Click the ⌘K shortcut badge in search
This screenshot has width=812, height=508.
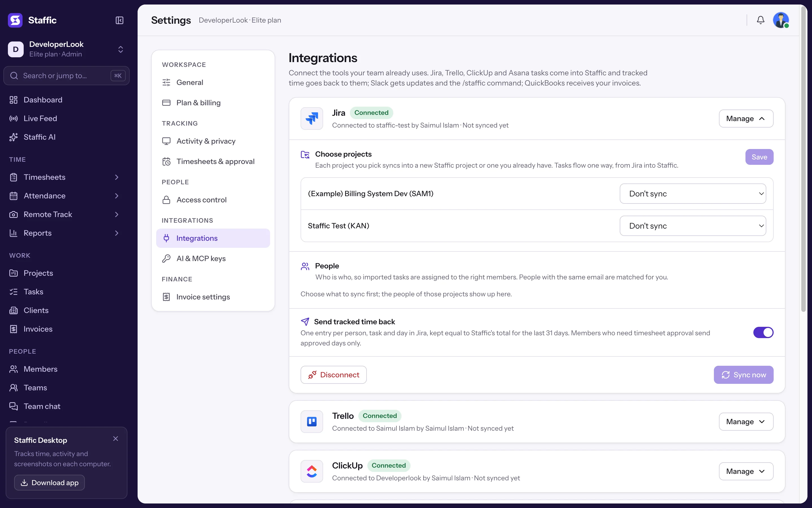118,76
